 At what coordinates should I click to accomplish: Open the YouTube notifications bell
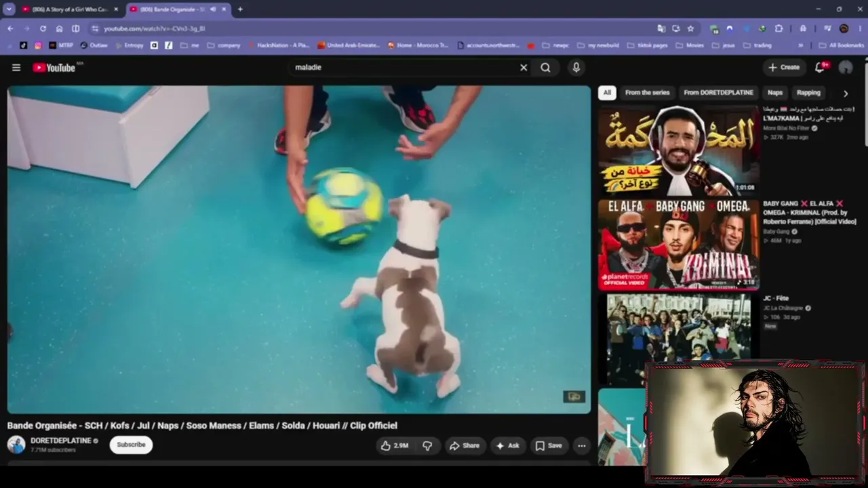[821, 67]
